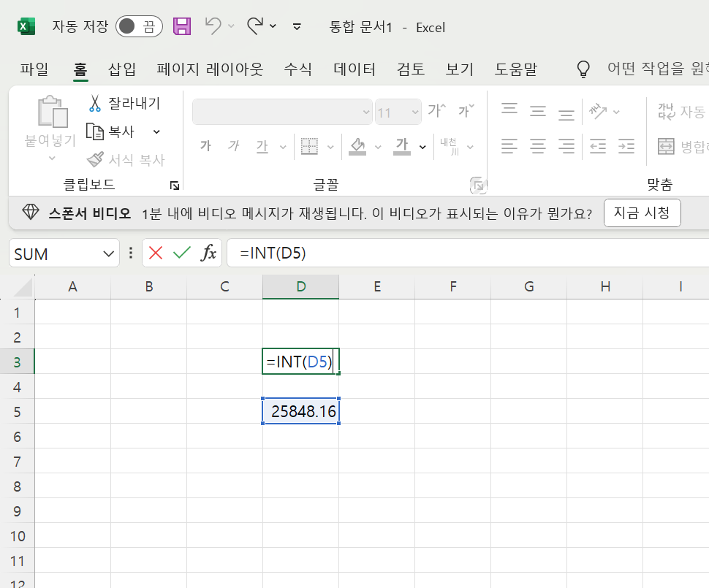Increase indent
The width and height of the screenshot is (709, 588).
pos(626,146)
